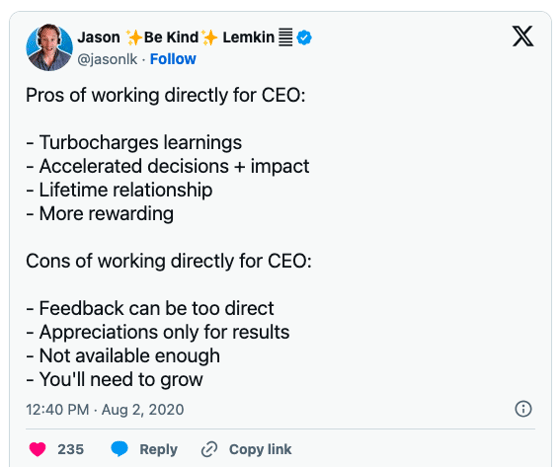This screenshot has height=467, width=560.
Task: Click the blue verified badge
Action: pyautogui.click(x=304, y=37)
